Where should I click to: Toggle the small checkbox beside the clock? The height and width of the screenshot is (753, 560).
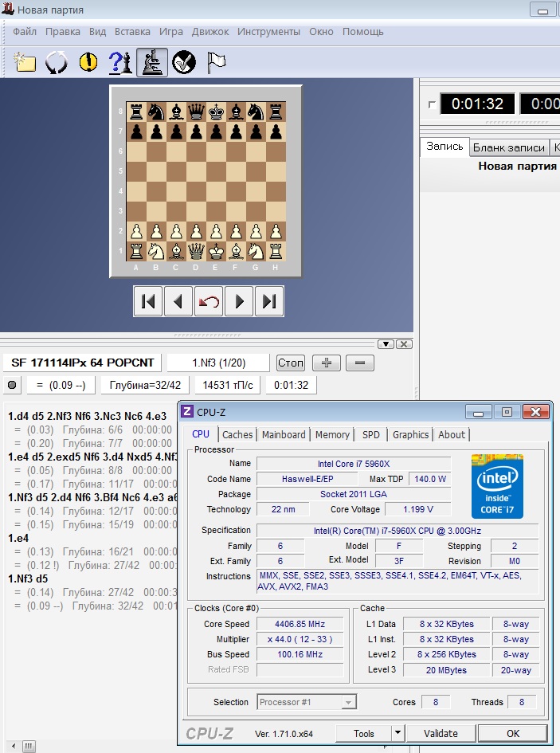[432, 104]
